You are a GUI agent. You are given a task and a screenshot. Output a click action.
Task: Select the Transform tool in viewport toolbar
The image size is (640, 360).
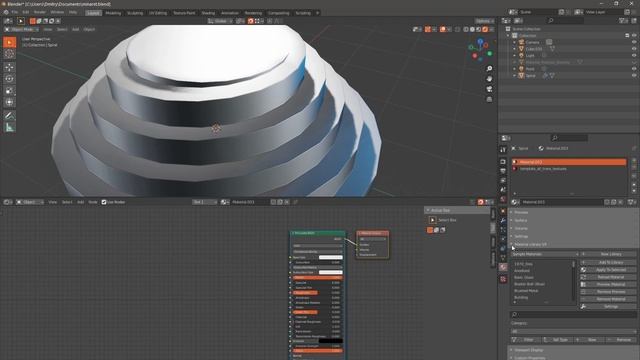pos(9,102)
